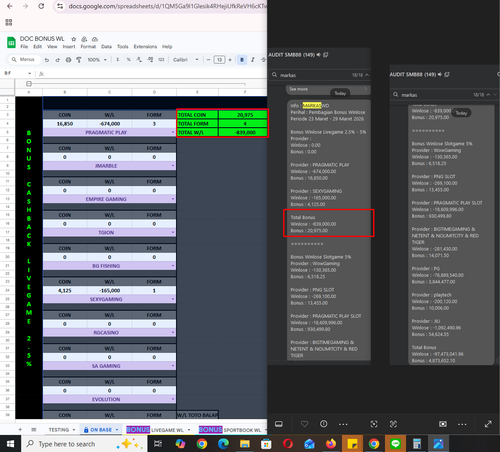Open the Data menu
This screenshot has width=500, height=452.
[106, 47]
